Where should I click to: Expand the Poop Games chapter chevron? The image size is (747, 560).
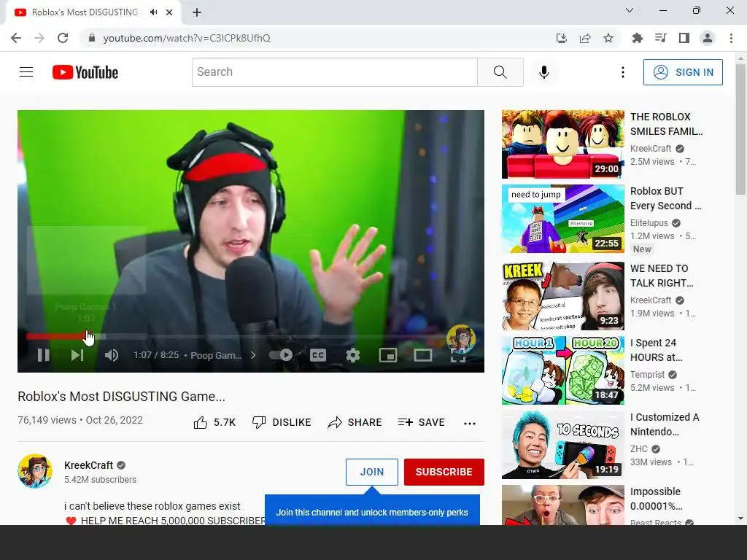coord(253,355)
